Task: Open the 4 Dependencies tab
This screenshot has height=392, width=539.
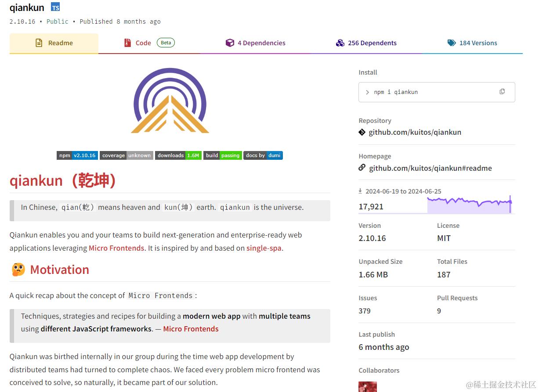Action: (x=255, y=43)
